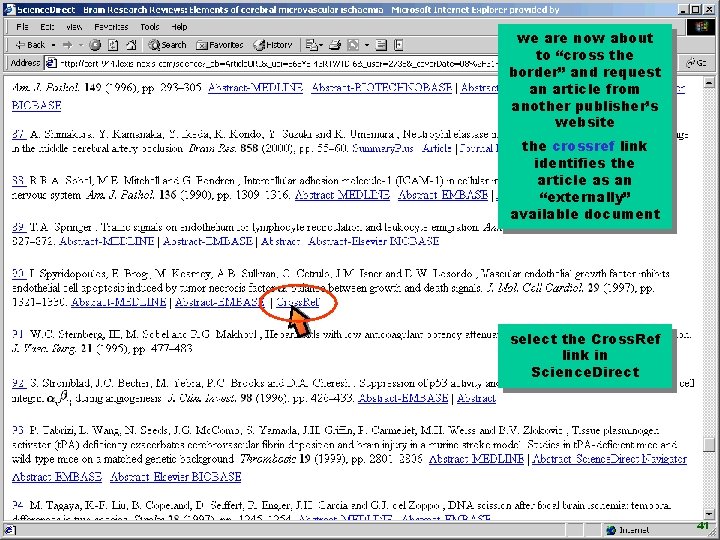The image size is (720, 540).
Task: Open Abstract-BIOTECHNOBASE link in the top reference
Action: [x=382, y=87]
